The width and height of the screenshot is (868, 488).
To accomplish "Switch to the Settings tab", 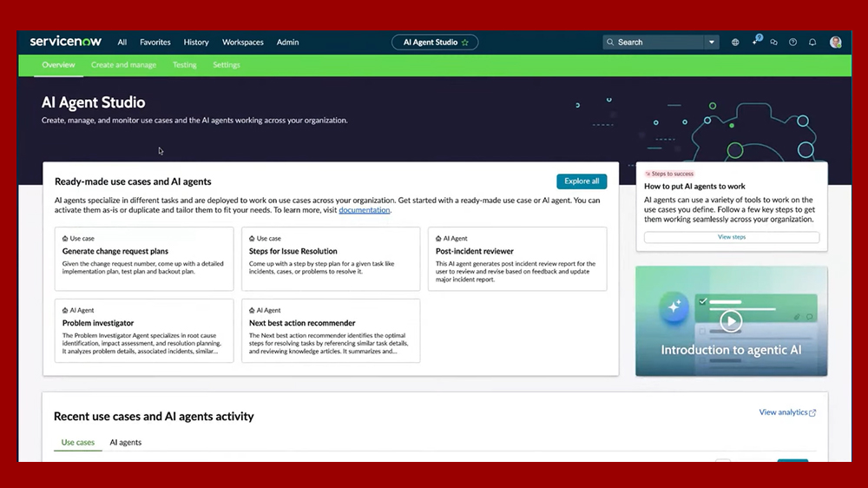I will (x=227, y=65).
